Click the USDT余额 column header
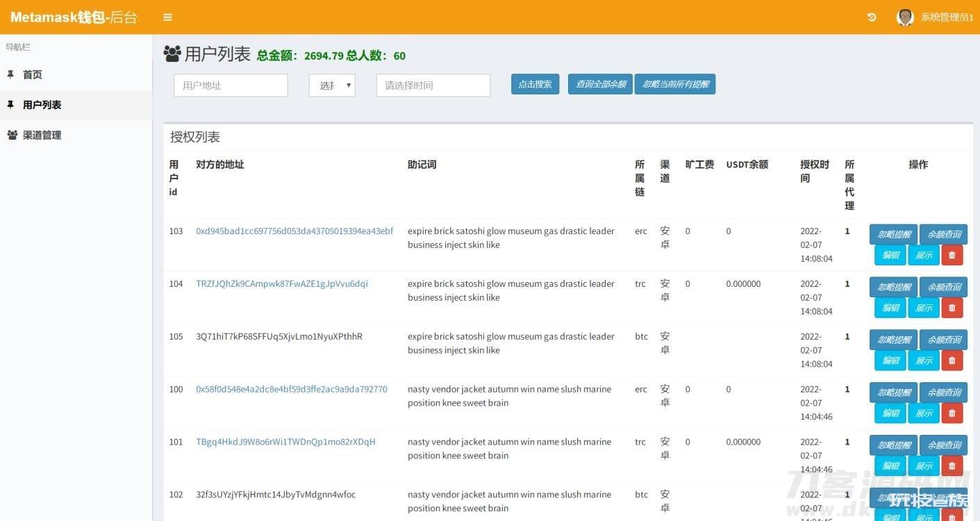The height and width of the screenshot is (521, 980). [747, 165]
